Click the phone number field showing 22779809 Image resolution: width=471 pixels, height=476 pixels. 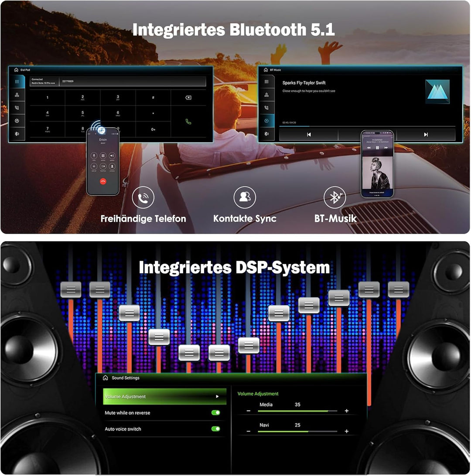133,82
